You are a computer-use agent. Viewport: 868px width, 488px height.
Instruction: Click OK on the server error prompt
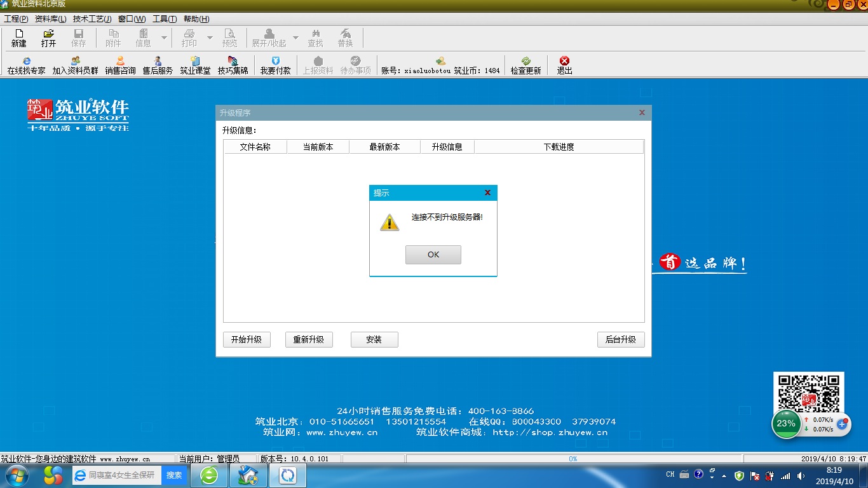click(x=433, y=254)
